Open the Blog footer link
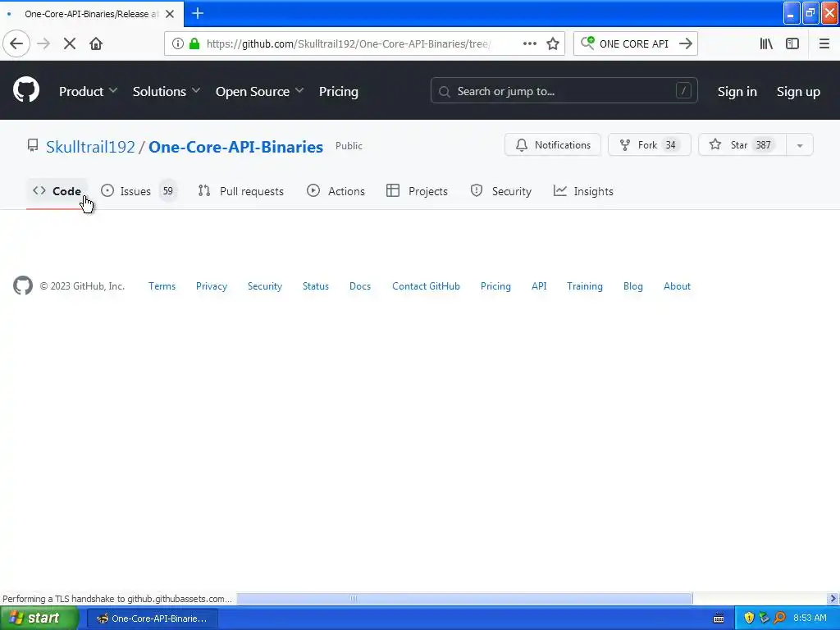The image size is (840, 630). point(632,286)
